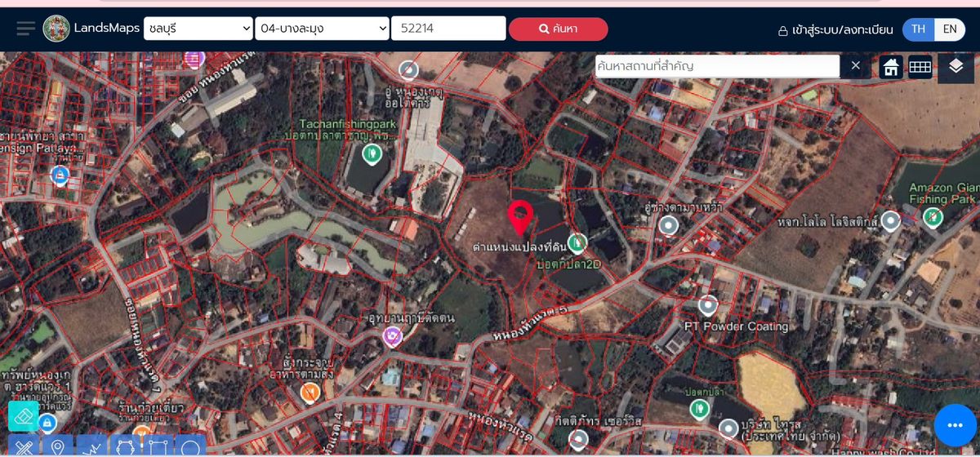980x457 pixels.
Task: Select the ruler and pencil measure tool
Action: (23, 447)
